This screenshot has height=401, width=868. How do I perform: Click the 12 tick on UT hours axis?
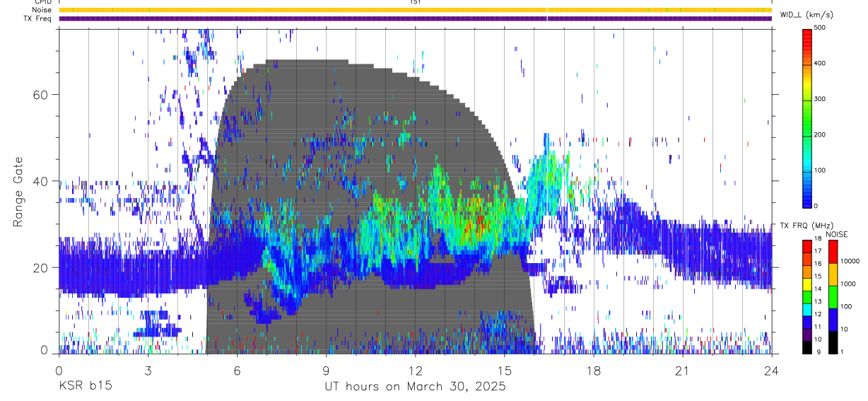416,370
